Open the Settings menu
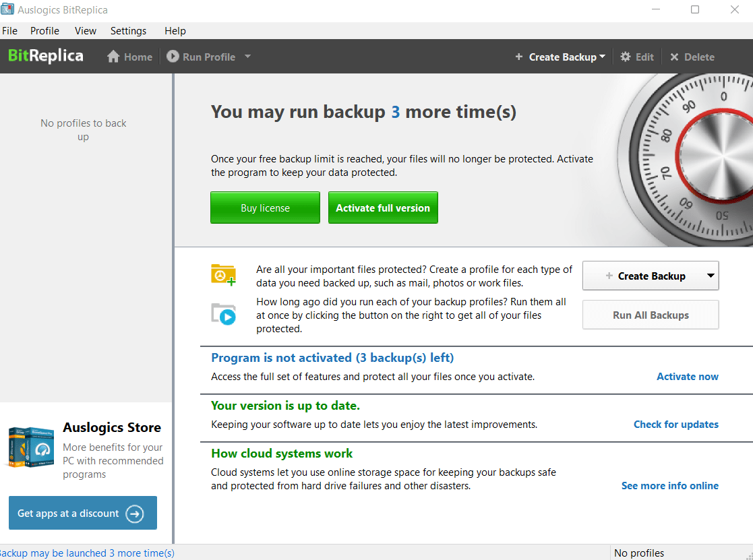The height and width of the screenshot is (560, 753). click(128, 31)
